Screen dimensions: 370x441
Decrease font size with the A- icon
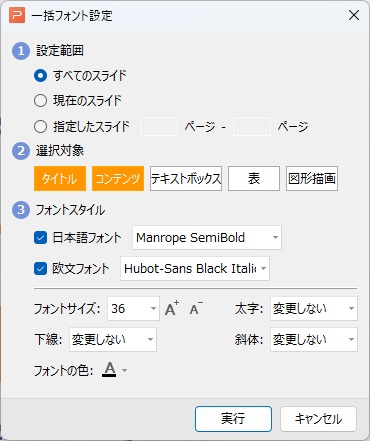pos(196,308)
